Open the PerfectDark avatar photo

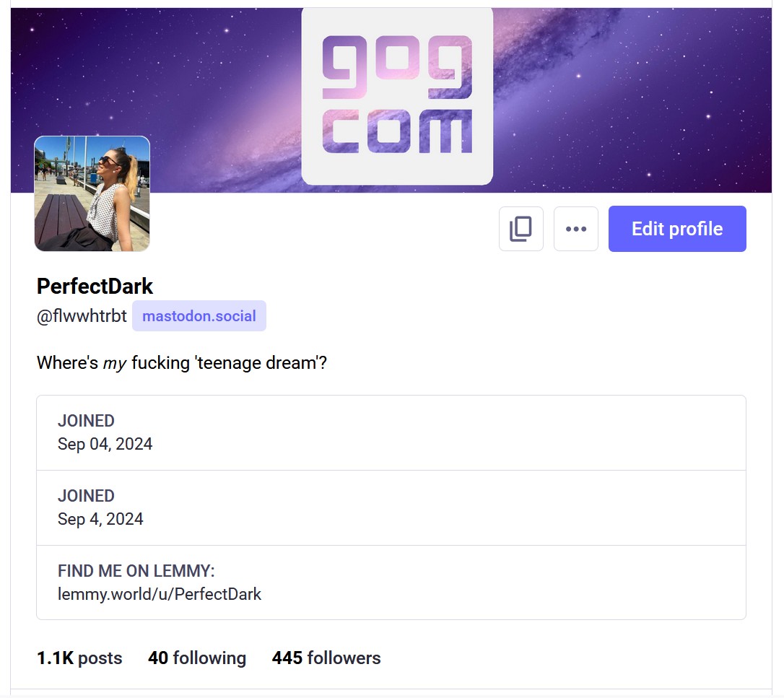tap(92, 193)
